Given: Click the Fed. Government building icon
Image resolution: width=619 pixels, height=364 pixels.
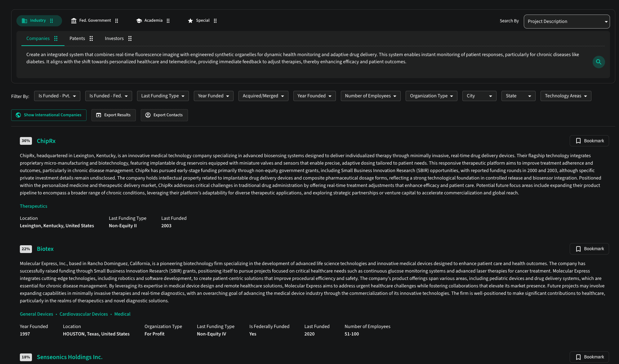Looking at the screenshot, I should pyautogui.click(x=74, y=21).
